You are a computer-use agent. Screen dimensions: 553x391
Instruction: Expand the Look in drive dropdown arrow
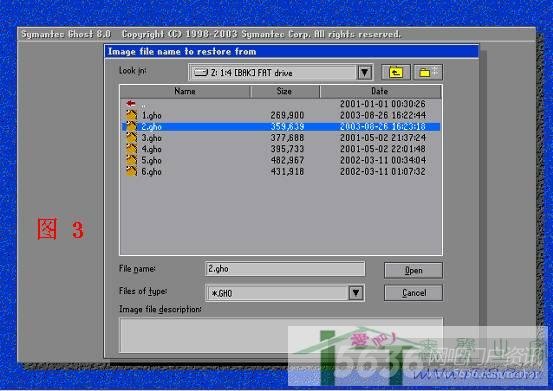coord(365,73)
